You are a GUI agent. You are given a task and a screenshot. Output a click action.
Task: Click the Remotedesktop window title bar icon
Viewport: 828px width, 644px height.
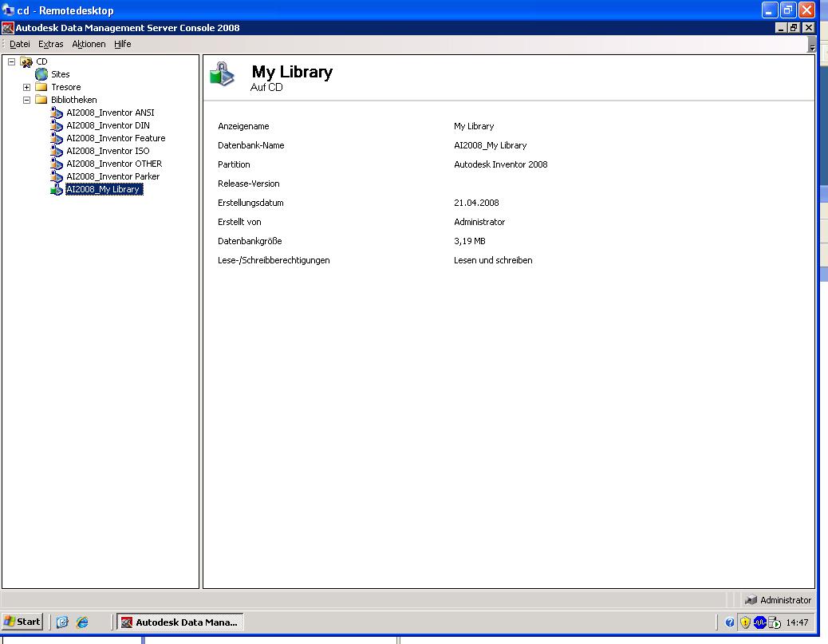click(8, 10)
